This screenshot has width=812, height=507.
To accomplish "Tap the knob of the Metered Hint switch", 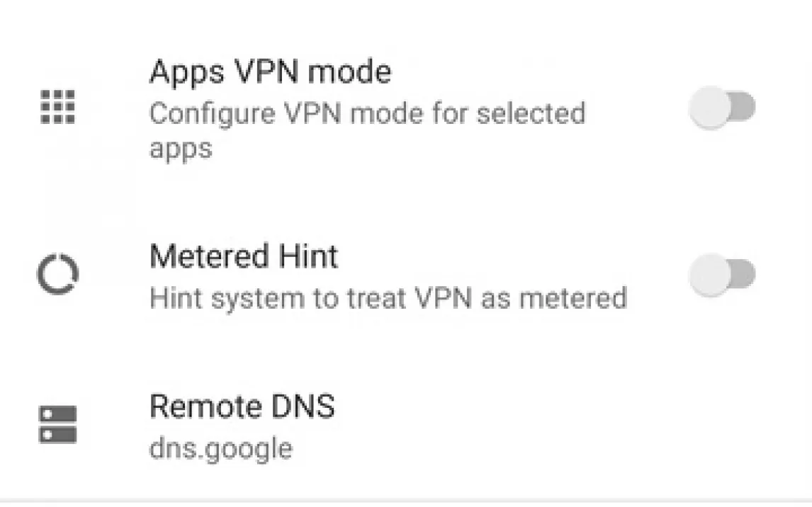I will pos(711,275).
